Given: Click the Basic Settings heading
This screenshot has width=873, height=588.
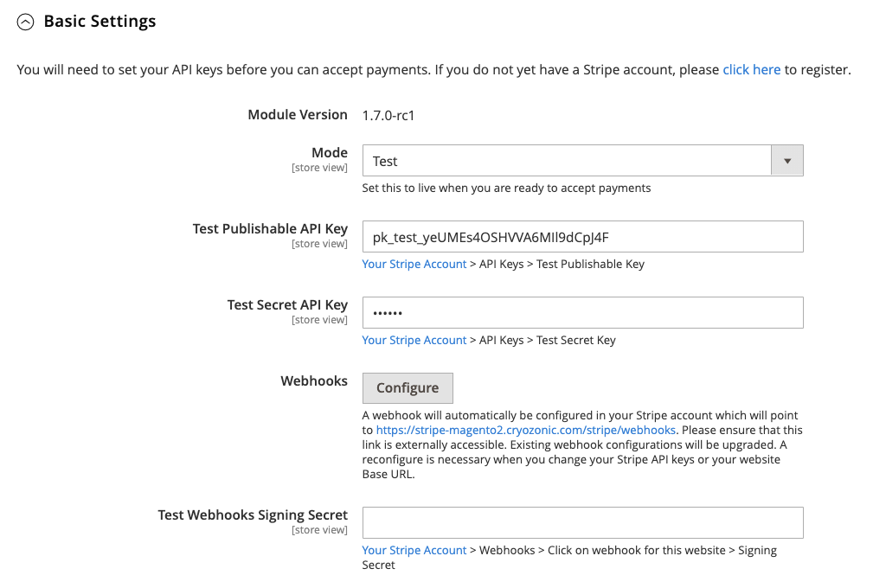Looking at the screenshot, I should (99, 20).
